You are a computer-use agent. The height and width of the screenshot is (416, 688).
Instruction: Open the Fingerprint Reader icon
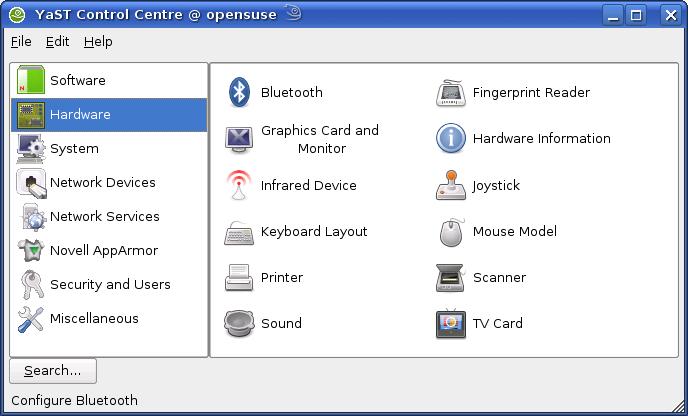click(451, 93)
